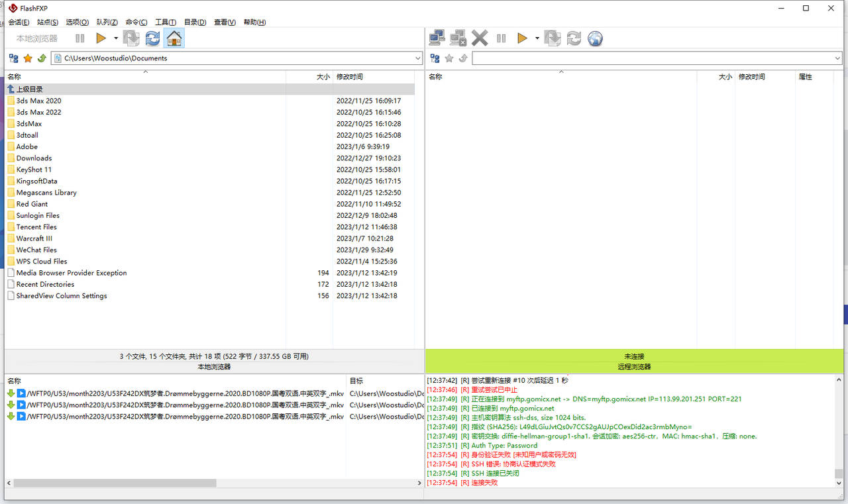Sort local files by 修改时间 column
The width and height of the screenshot is (848, 504).
point(374,77)
